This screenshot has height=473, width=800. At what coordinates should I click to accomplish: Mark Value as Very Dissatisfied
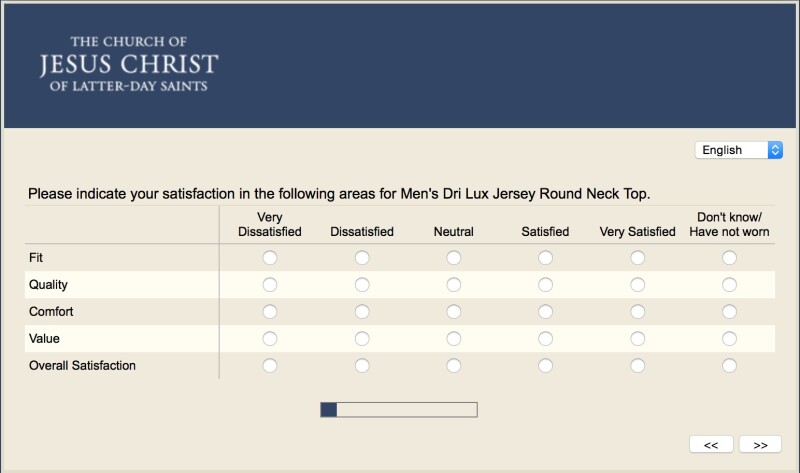pos(269,339)
